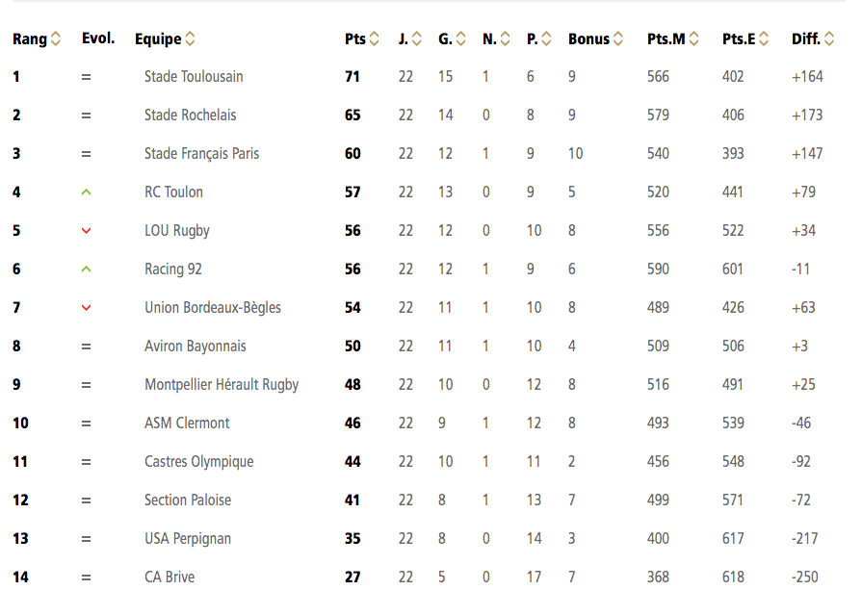Sort by Pts.M column arrows

click(693, 38)
